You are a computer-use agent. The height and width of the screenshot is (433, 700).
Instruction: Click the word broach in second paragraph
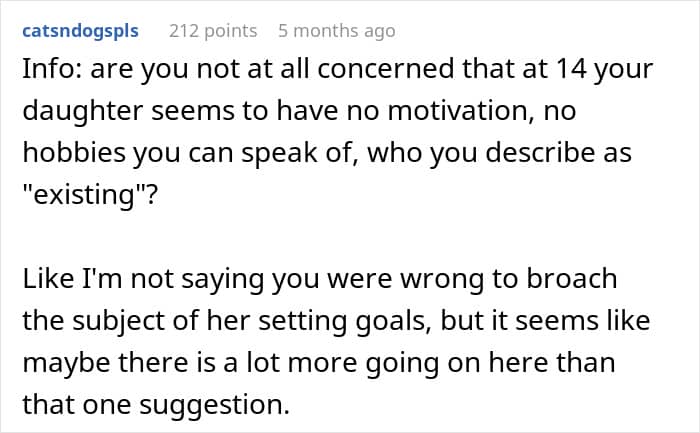tap(572, 279)
